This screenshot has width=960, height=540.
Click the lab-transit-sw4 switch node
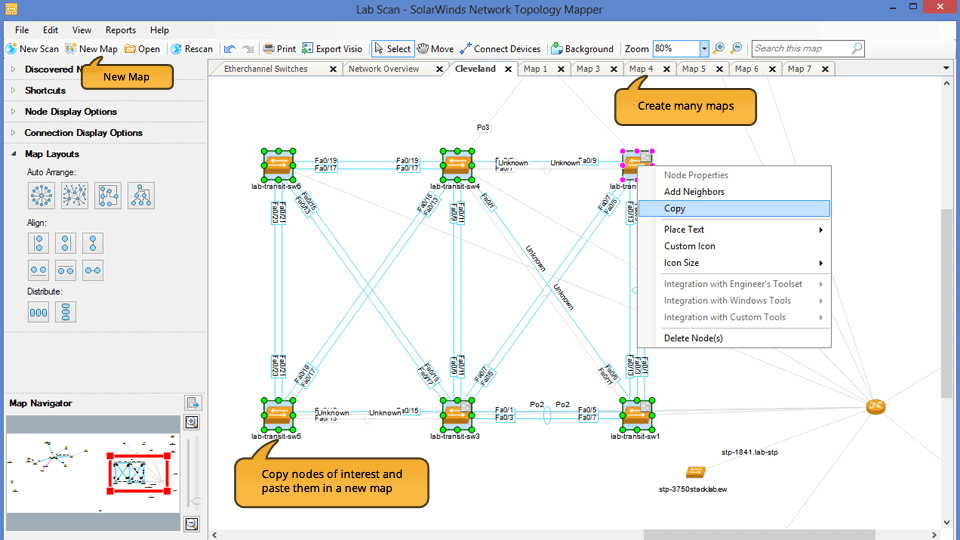click(x=457, y=165)
